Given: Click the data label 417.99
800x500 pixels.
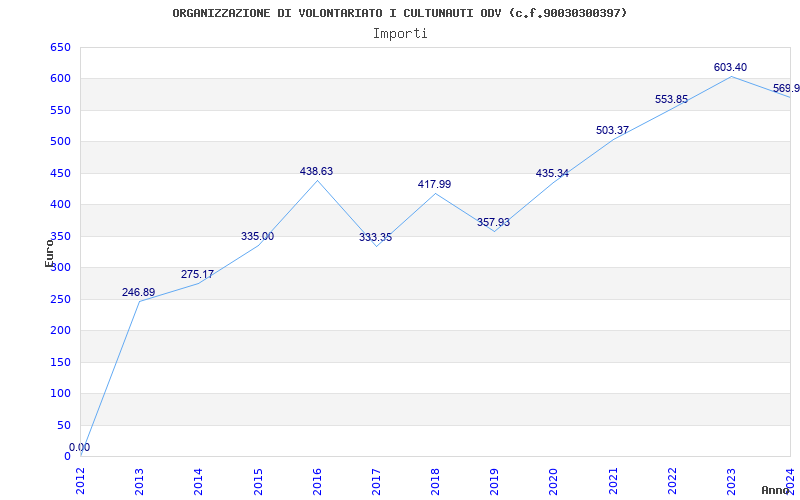Looking at the screenshot, I should 435,184.
